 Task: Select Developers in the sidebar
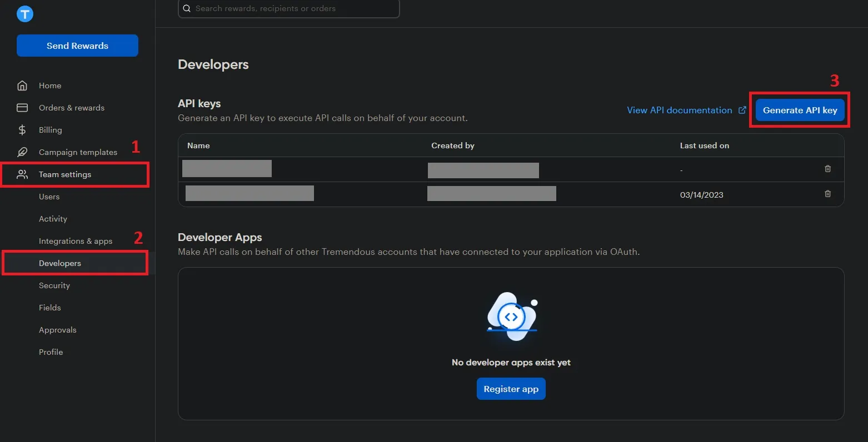(60, 263)
